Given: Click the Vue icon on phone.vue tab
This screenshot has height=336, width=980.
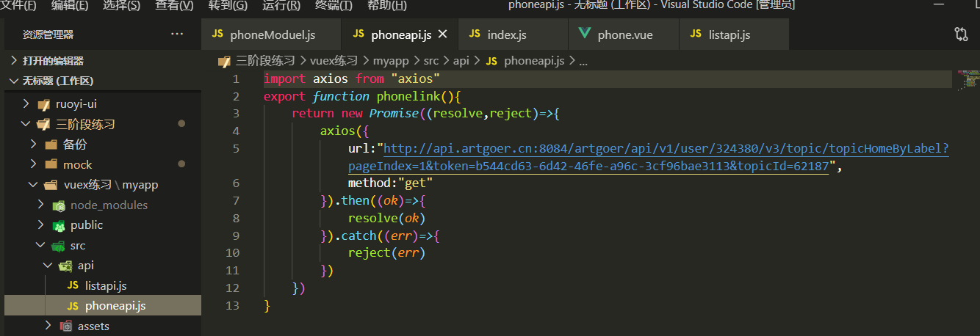Looking at the screenshot, I should pyautogui.click(x=586, y=34).
